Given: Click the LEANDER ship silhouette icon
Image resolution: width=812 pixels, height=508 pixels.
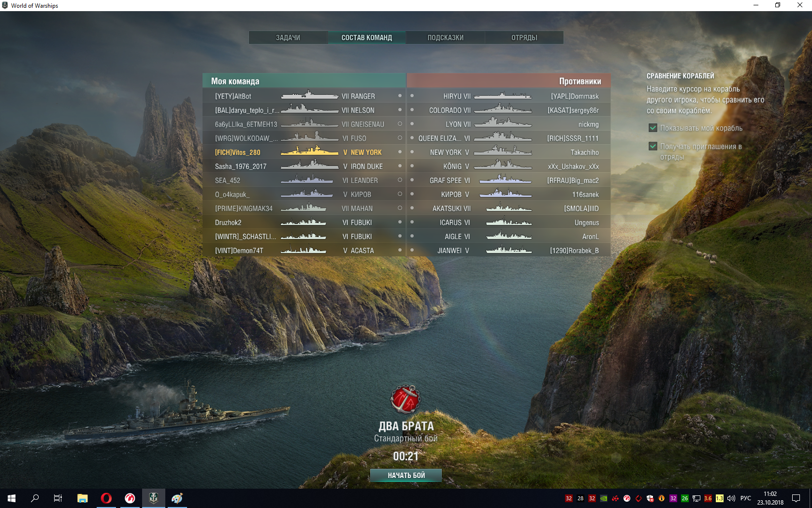Looking at the screenshot, I should click(x=307, y=179).
